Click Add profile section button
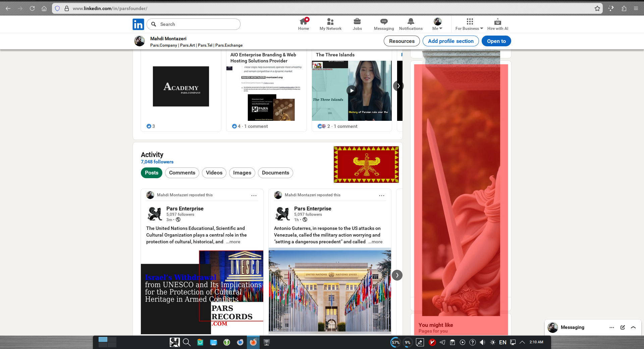The image size is (644, 349). pyautogui.click(x=450, y=41)
